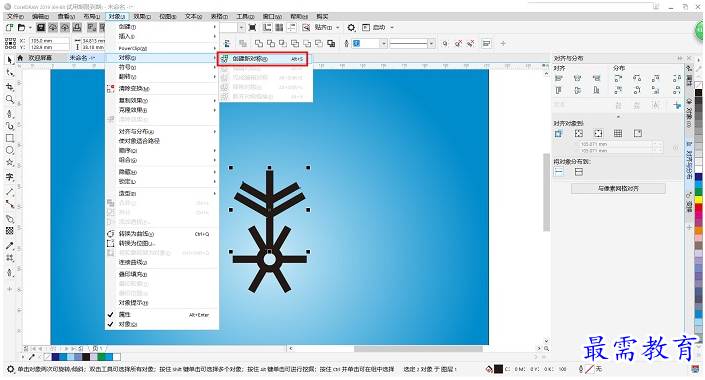
Task: Expand 对齐与分布 submenu in Object menu
Action: click(x=162, y=131)
